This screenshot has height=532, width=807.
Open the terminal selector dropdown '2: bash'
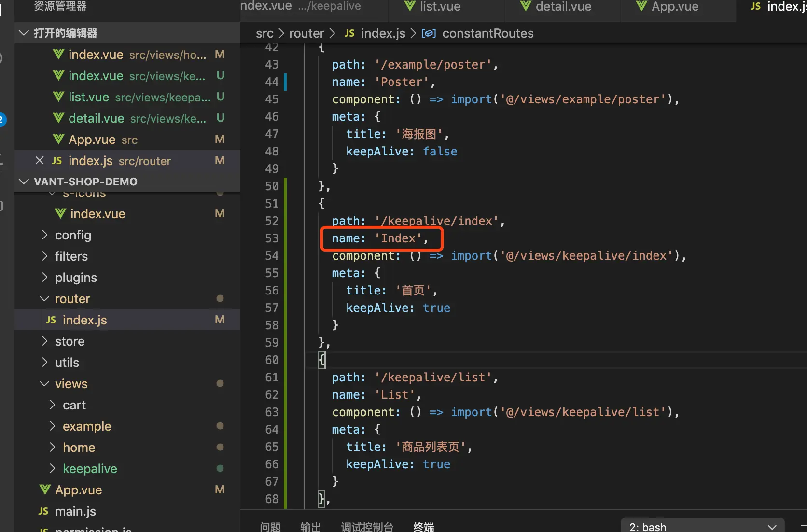pos(703,526)
